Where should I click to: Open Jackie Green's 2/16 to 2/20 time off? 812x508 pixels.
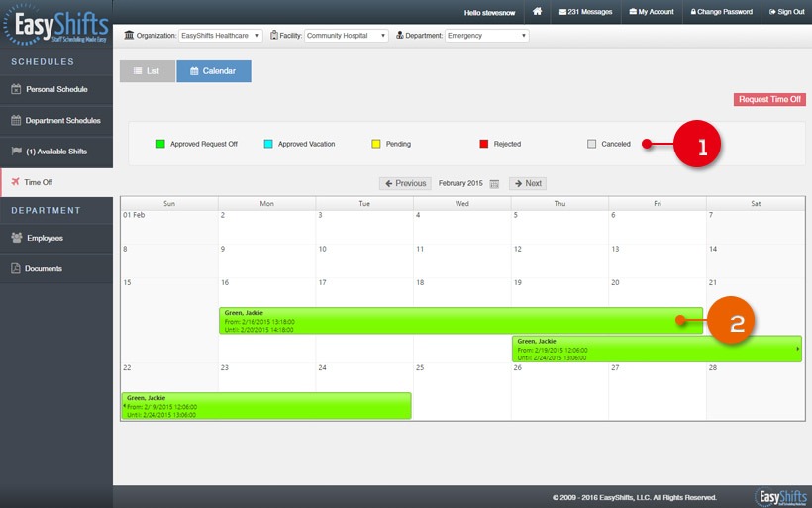460,321
